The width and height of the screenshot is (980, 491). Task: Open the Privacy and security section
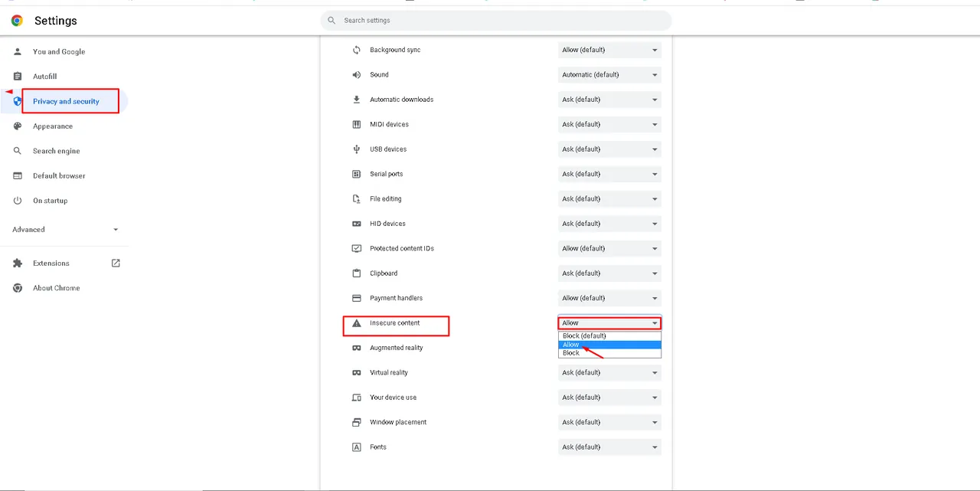tap(67, 100)
